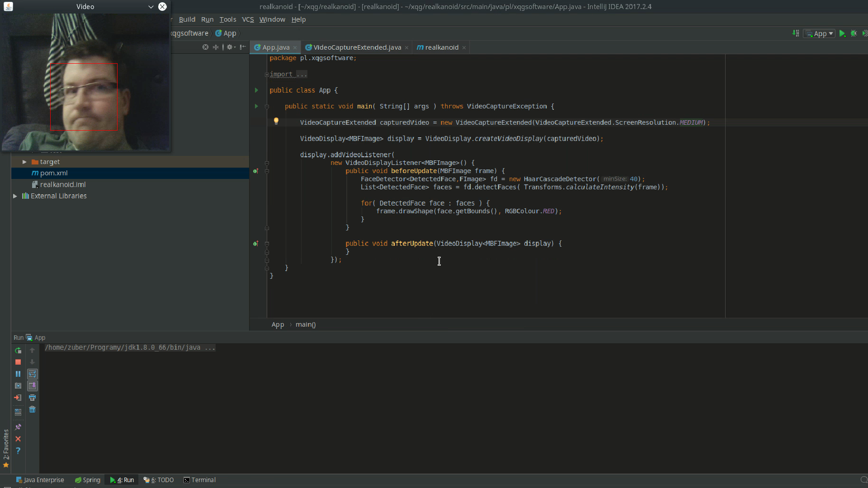Image resolution: width=868 pixels, height=488 pixels.
Task: Toggle scroll to end of console
Action: tap(32, 385)
